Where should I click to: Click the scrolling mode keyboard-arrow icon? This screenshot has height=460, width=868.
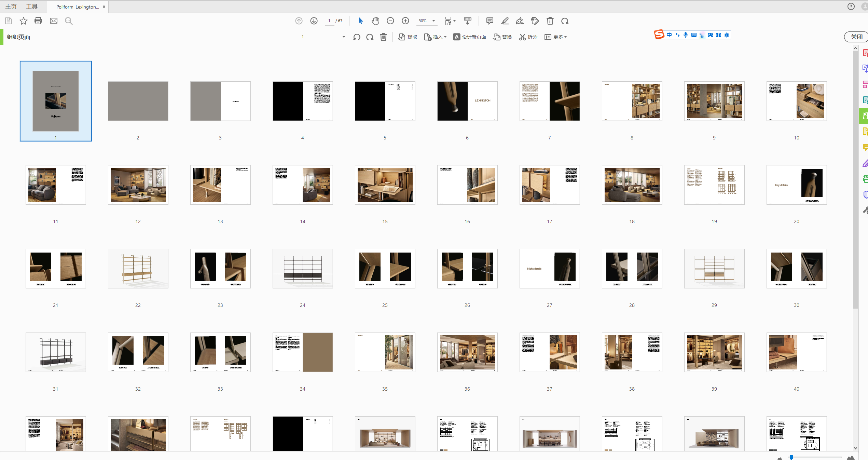(x=468, y=21)
